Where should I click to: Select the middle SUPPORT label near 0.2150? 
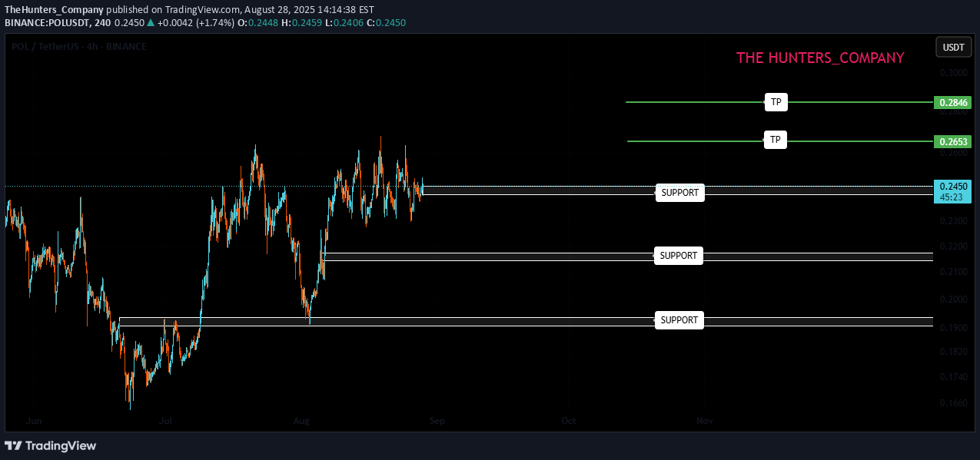click(x=679, y=256)
